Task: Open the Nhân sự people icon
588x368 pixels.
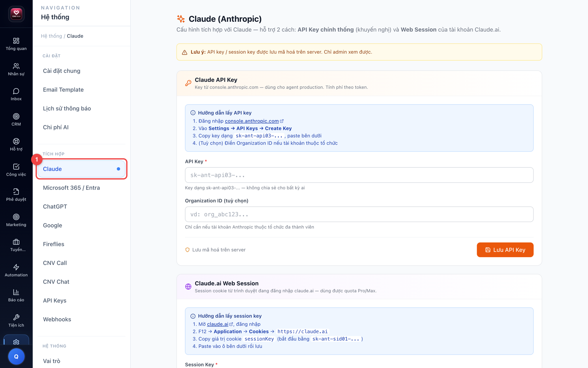Action: [16, 66]
